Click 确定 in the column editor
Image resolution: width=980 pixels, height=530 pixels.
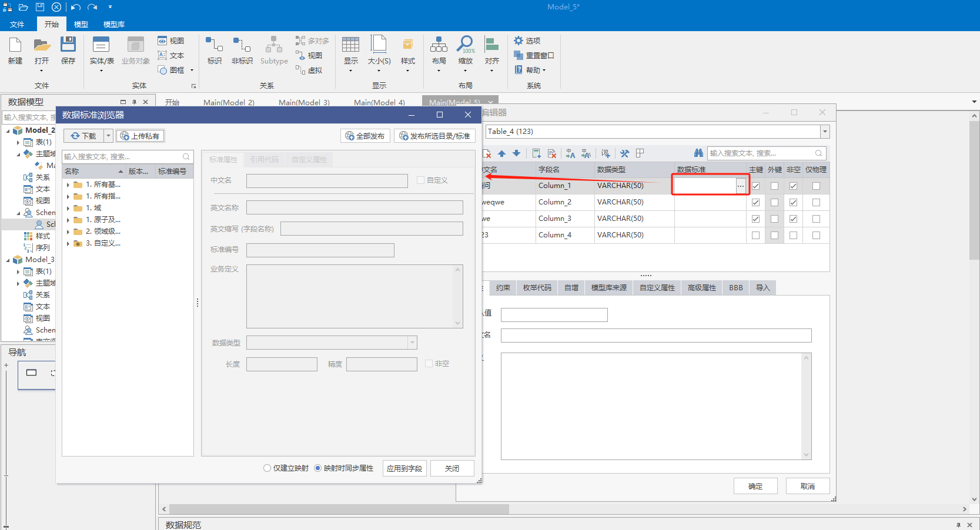[x=755, y=486]
